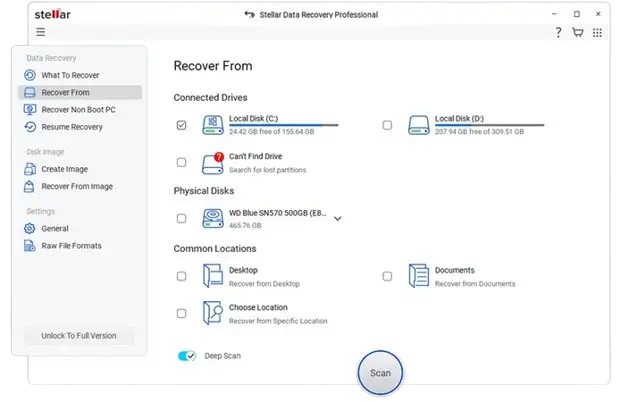The height and width of the screenshot is (402, 621).
Task: Click 'Recover from Specific Location' text
Action: pos(278,321)
